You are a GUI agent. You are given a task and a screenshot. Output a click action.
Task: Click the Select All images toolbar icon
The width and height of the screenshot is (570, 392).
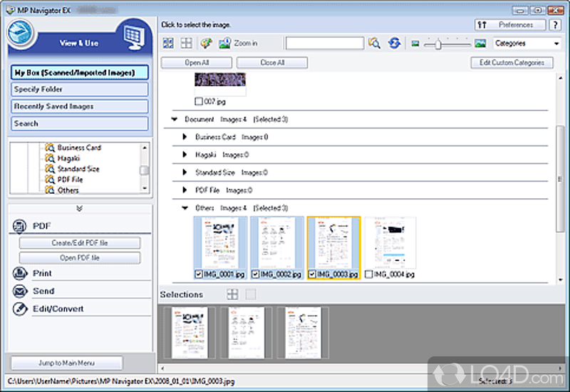(168, 43)
